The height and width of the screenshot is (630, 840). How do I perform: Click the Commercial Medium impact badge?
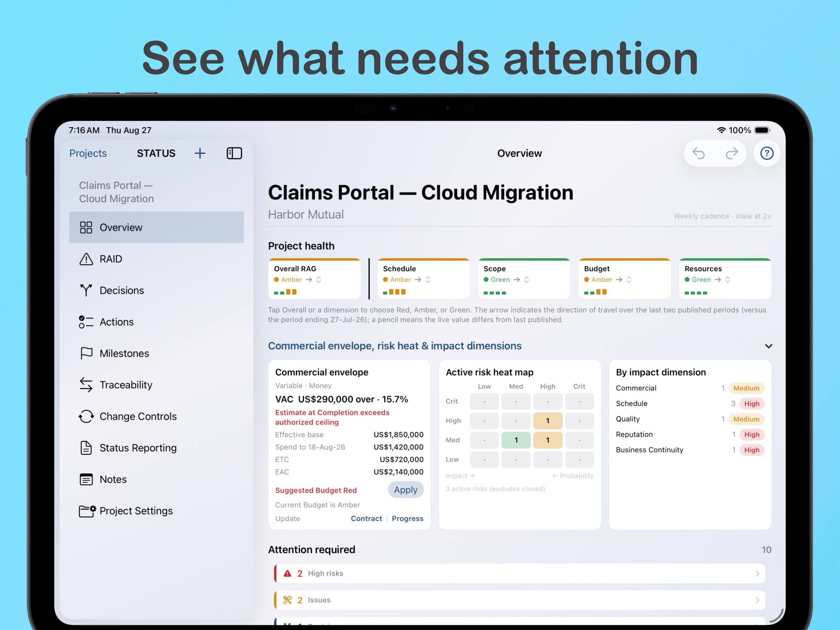(x=746, y=388)
